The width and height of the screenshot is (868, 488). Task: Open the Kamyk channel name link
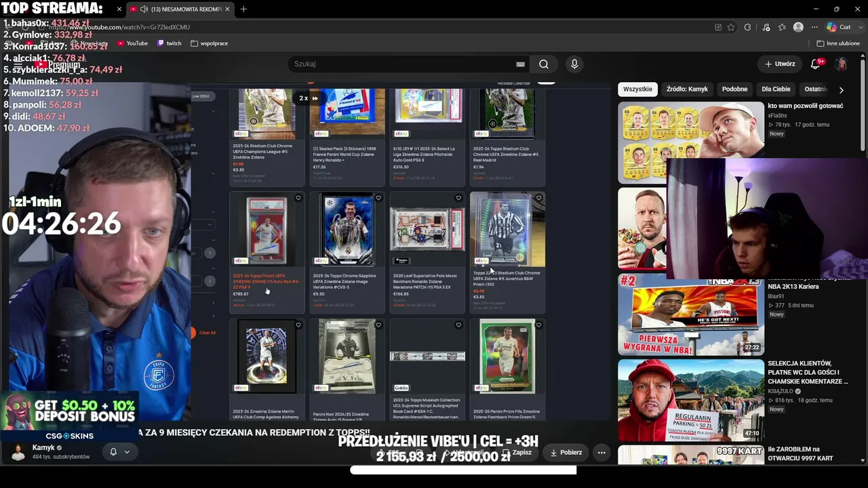click(x=43, y=448)
